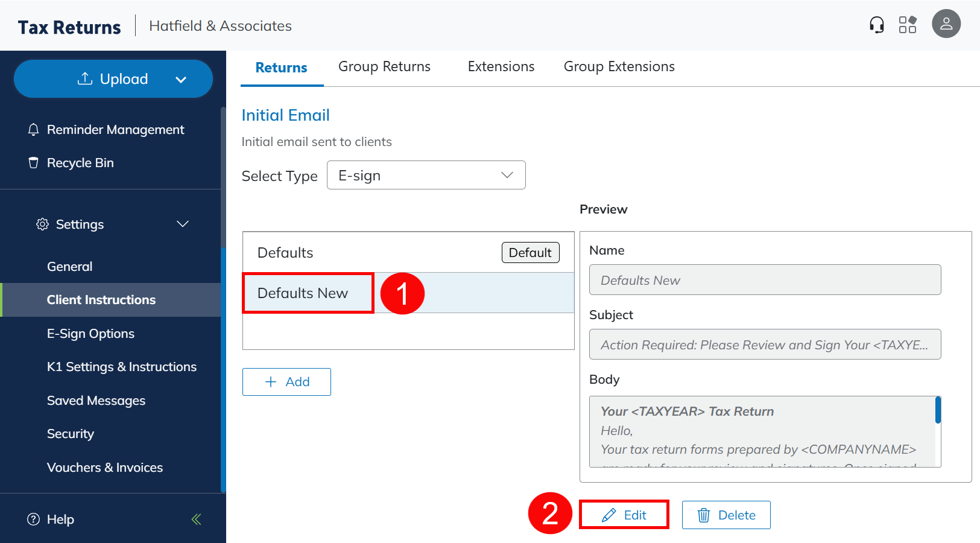
Task: Expand the Upload dropdown arrow
Action: point(180,80)
